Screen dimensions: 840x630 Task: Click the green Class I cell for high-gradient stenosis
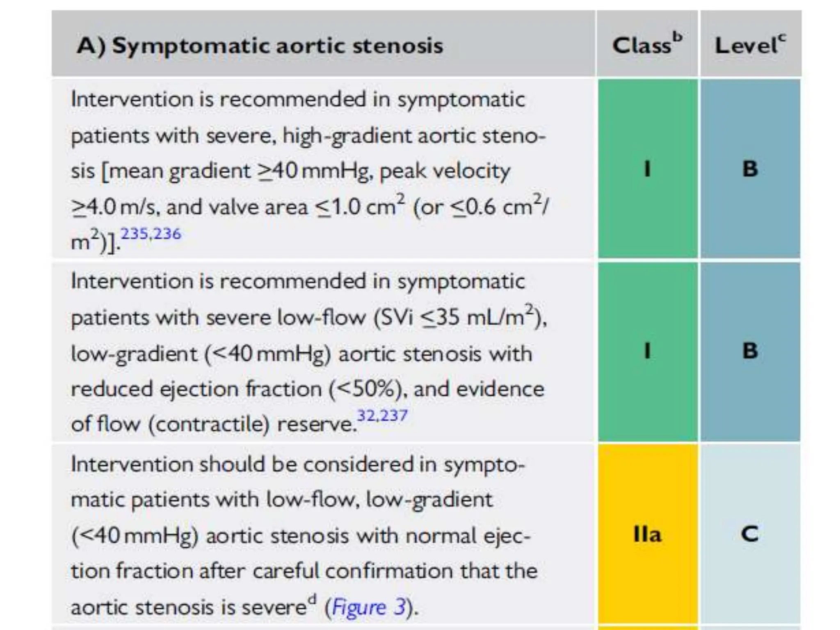[x=647, y=169]
